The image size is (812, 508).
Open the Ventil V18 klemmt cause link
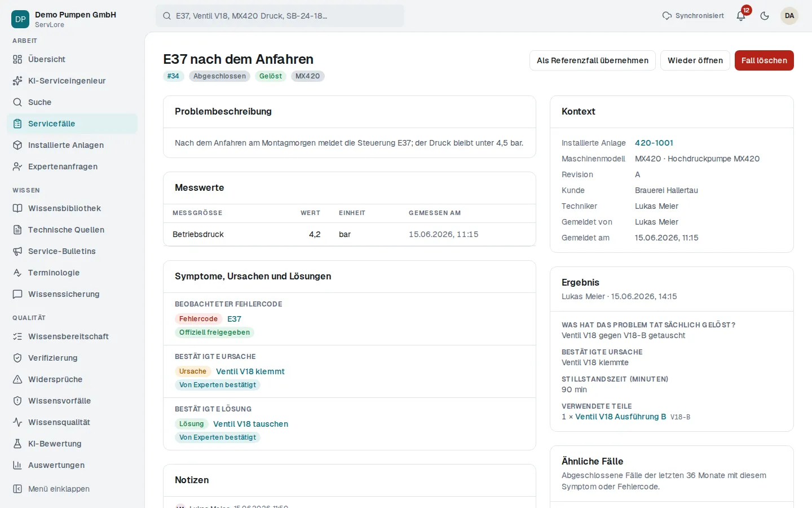coord(250,371)
